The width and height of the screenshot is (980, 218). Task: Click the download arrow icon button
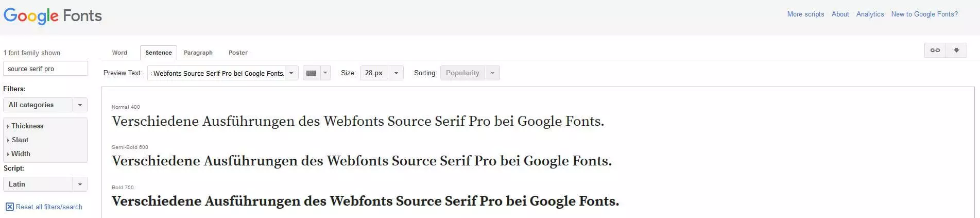pyautogui.click(x=956, y=51)
